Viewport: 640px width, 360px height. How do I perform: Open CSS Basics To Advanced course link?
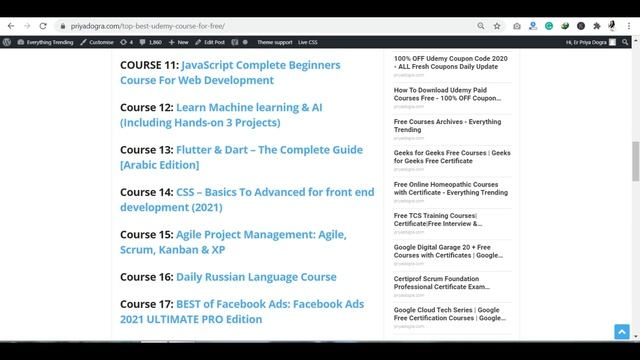pyautogui.click(x=247, y=200)
